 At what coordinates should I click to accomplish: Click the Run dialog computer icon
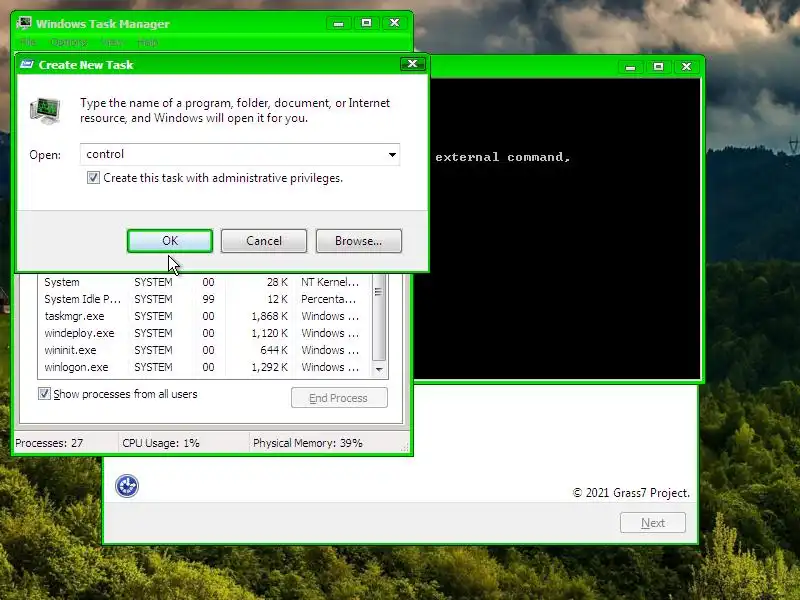[x=45, y=111]
